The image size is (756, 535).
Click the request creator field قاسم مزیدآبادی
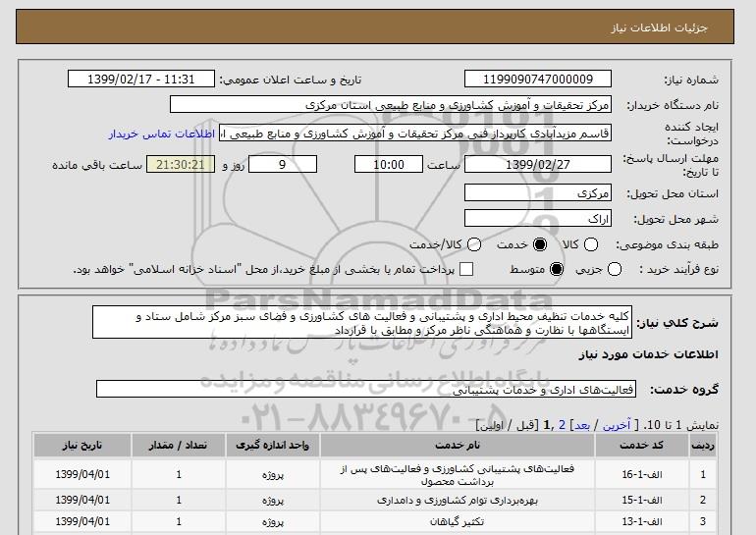click(415, 134)
